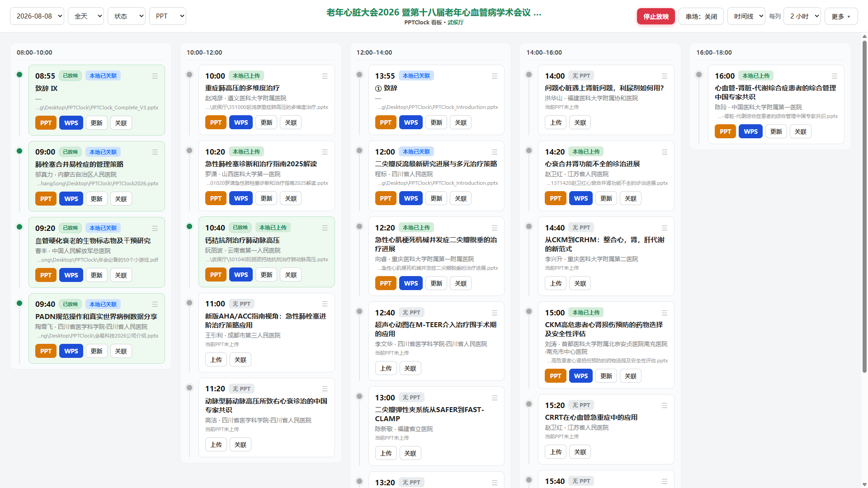Click 关联 on the 12:40 card
The image size is (868, 488).
[410, 368]
